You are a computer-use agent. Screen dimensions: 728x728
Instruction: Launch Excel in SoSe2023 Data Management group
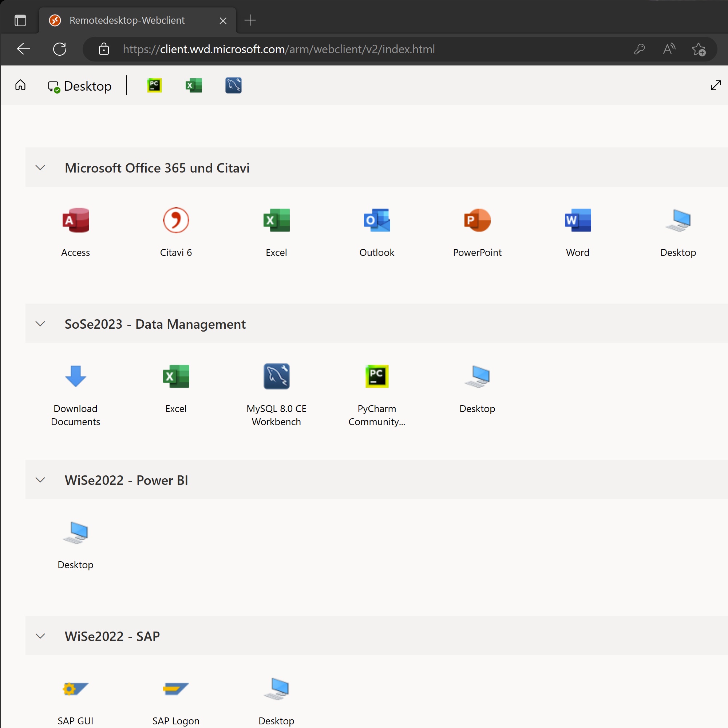click(176, 388)
